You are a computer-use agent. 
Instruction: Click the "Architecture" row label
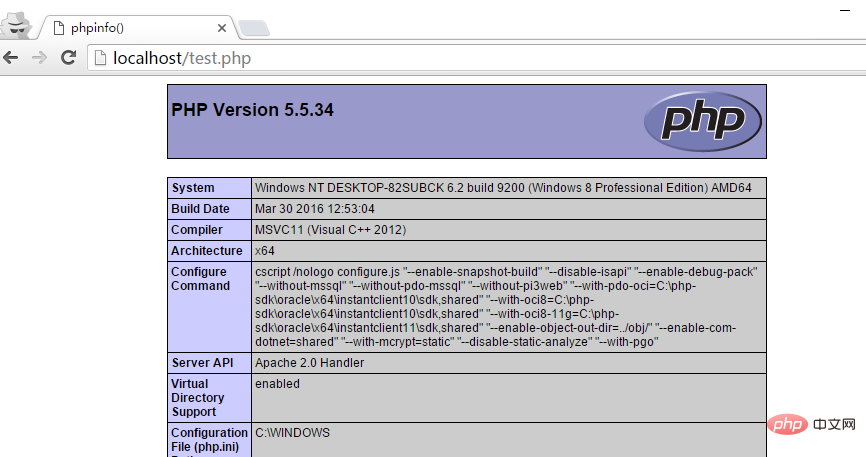tap(207, 251)
